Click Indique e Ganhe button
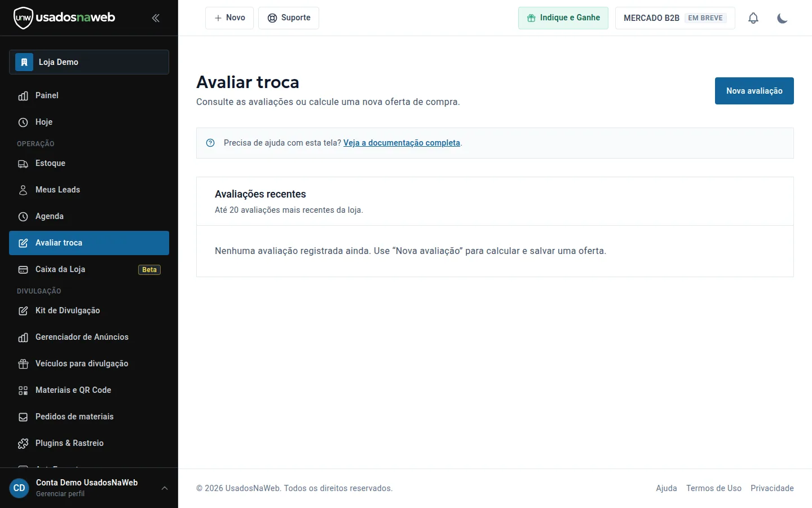812x508 pixels. [563, 18]
